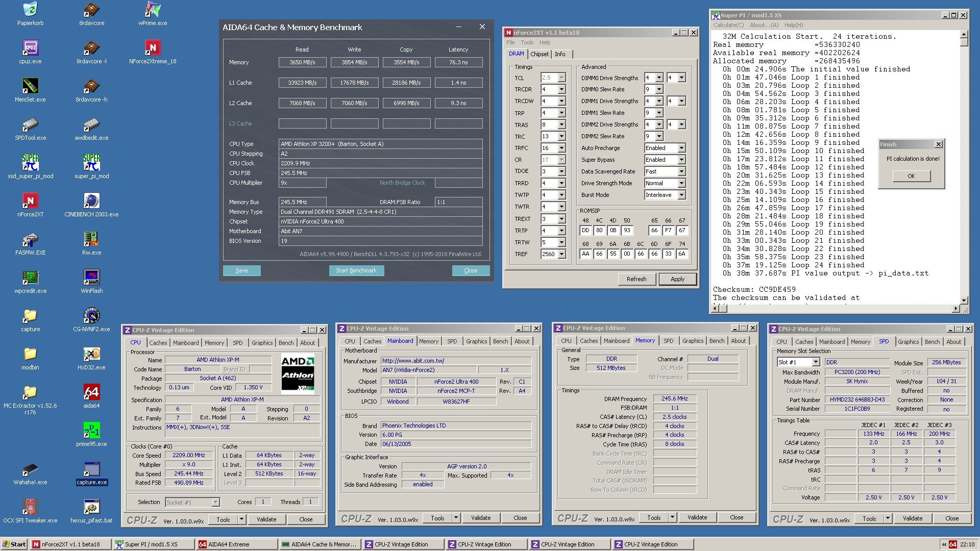Viewport: 980px width, 551px height.
Task: Click Super PI vertical scrollbar down arrow
Action: [x=964, y=300]
